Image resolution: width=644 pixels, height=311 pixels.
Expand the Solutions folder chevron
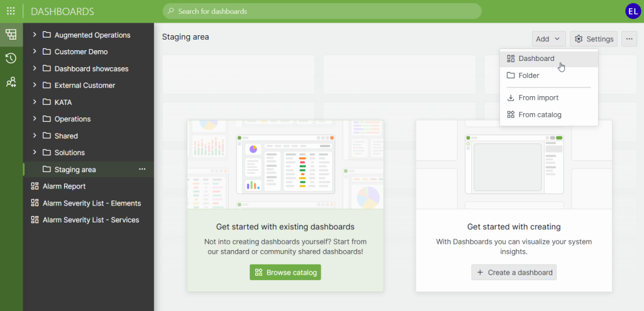(x=35, y=153)
